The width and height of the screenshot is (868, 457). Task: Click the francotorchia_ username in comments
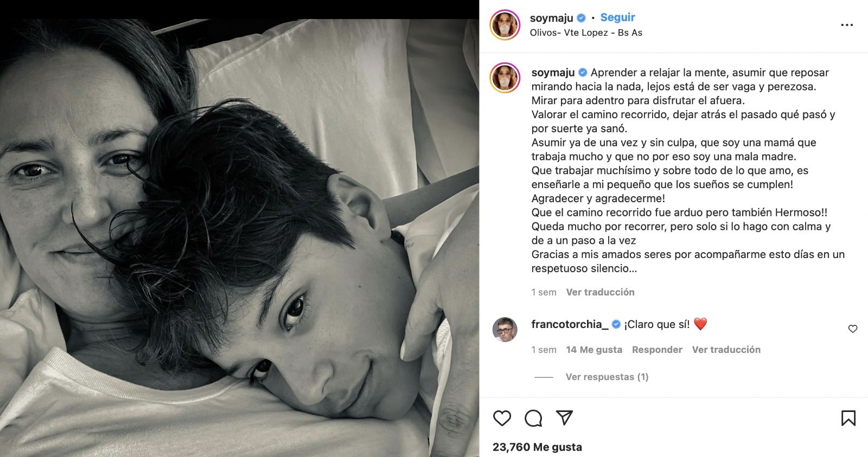(x=566, y=324)
